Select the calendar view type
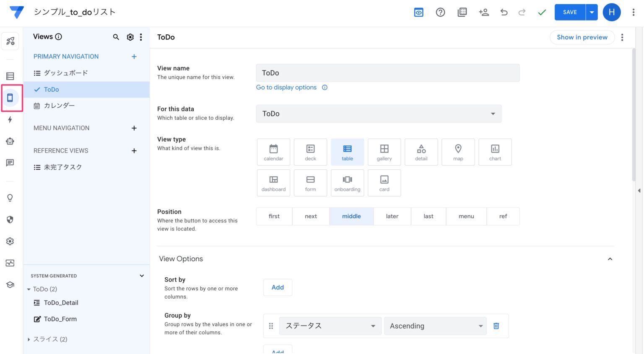Viewport: 644px width, 354px height. pyautogui.click(x=273, y=152)
